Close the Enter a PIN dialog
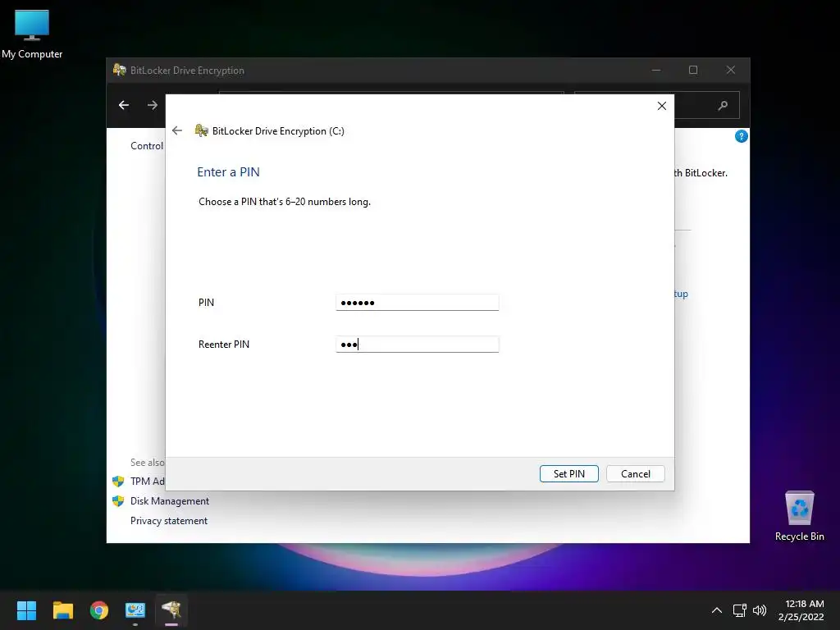This screenshot has height=630, width=840. pyautogui.click(x=662, y=106)
